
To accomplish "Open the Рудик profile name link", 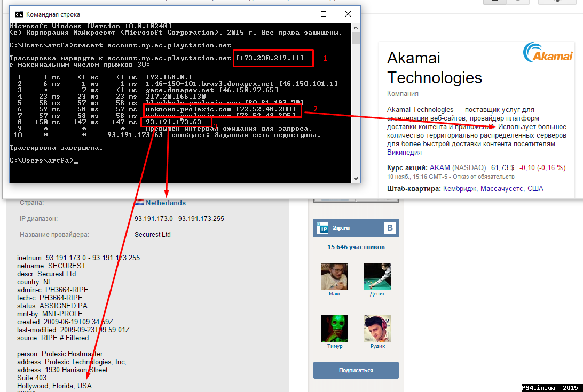I will [x=377, y=346].
